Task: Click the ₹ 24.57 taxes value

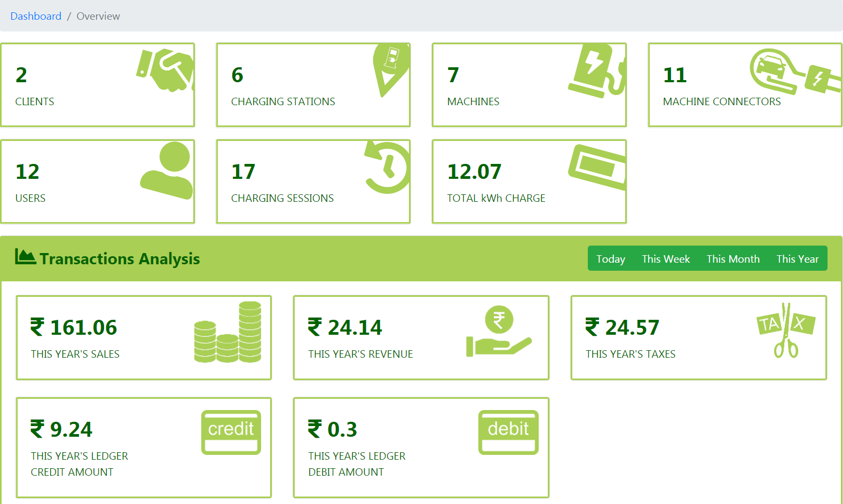Action: pyautogui.click(x=623, y=327)
